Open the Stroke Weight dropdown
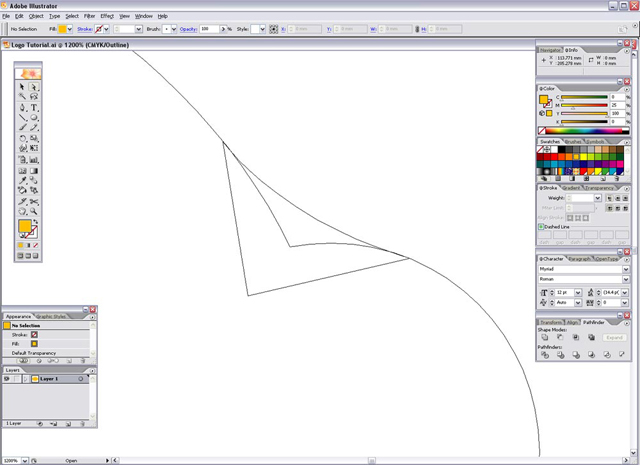640x465 pixels. [598, 198]
